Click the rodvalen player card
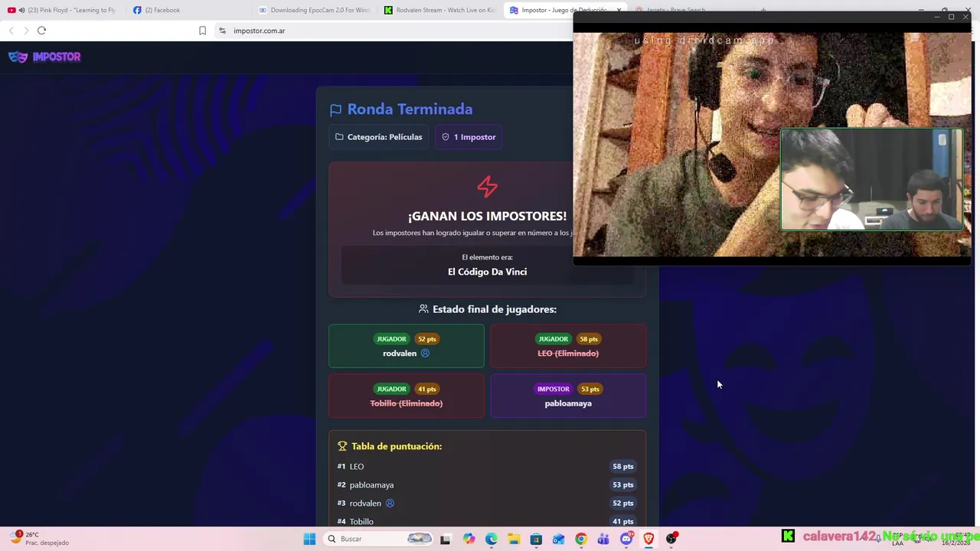 [x=407, y=346]
